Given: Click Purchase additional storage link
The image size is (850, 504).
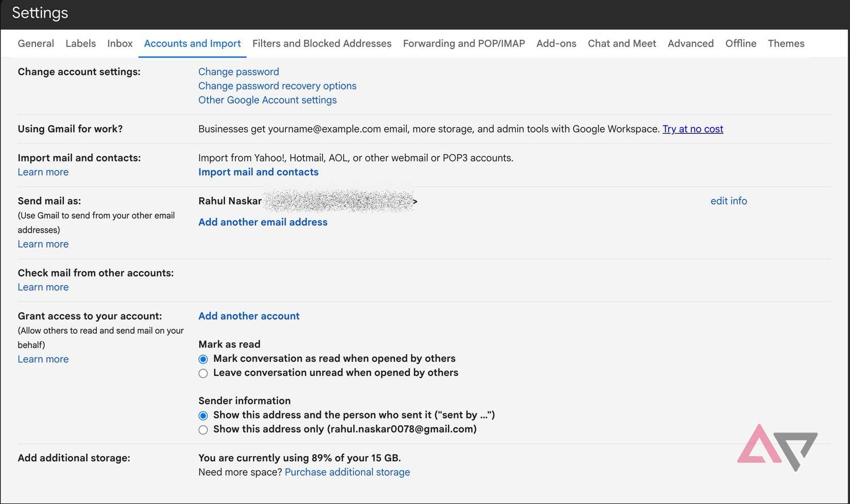Looking at the screenshot, I should [x=347, y=472].
